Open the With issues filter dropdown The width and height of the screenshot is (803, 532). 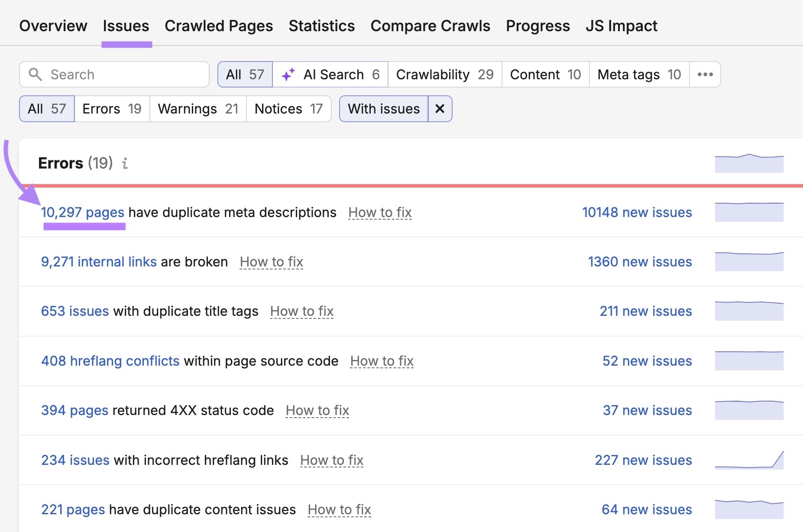(x=384, y=109)
